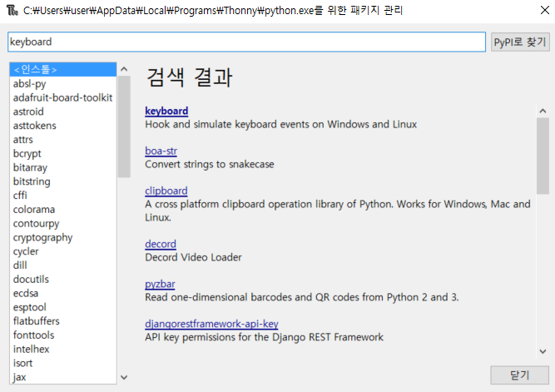Select fonttools in the package list
The height and width of the screenshot is (392, 555).
point(63,335)
